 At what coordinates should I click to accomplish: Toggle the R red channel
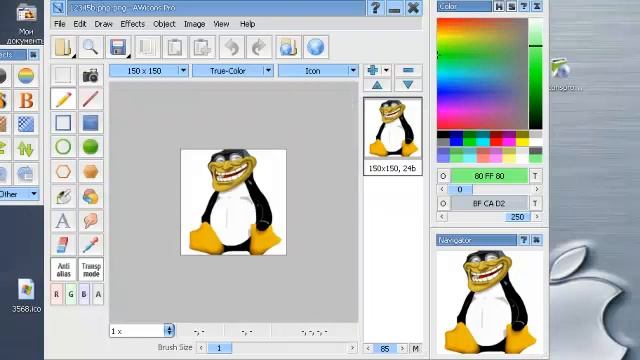tap(57, 294)
